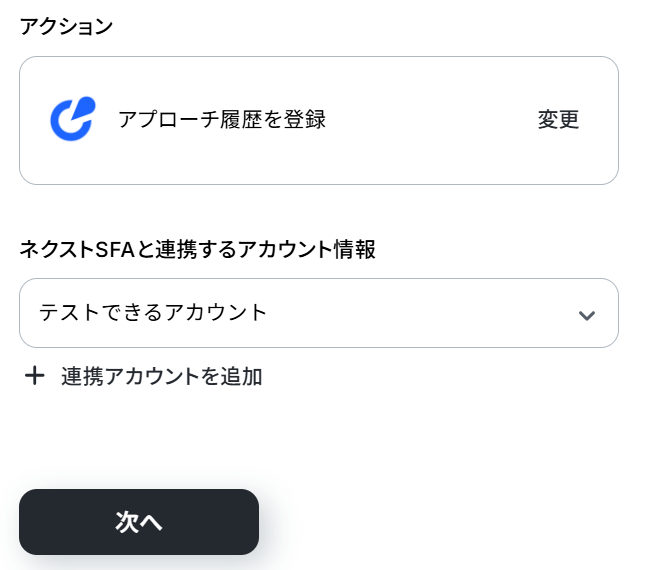648x570 pixels.
Task: Click the dark 次へ button at bottom
Action: (139, 521)
